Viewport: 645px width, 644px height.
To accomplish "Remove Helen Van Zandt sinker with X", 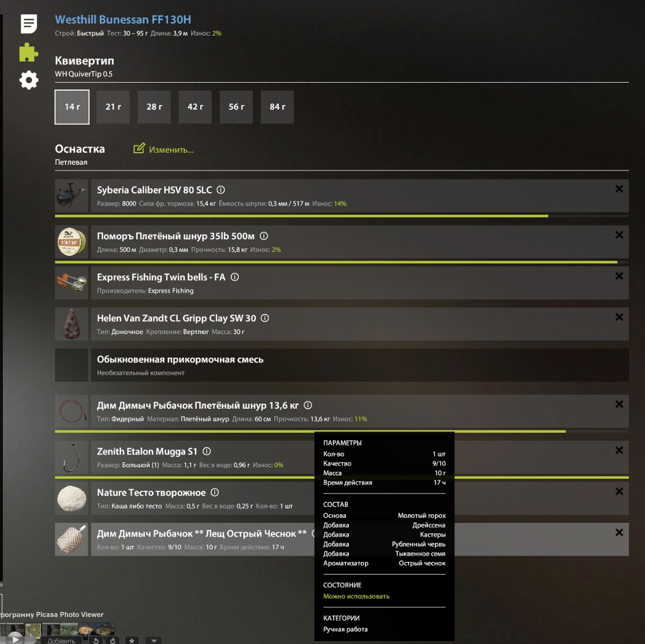I will tap(619, 317).
